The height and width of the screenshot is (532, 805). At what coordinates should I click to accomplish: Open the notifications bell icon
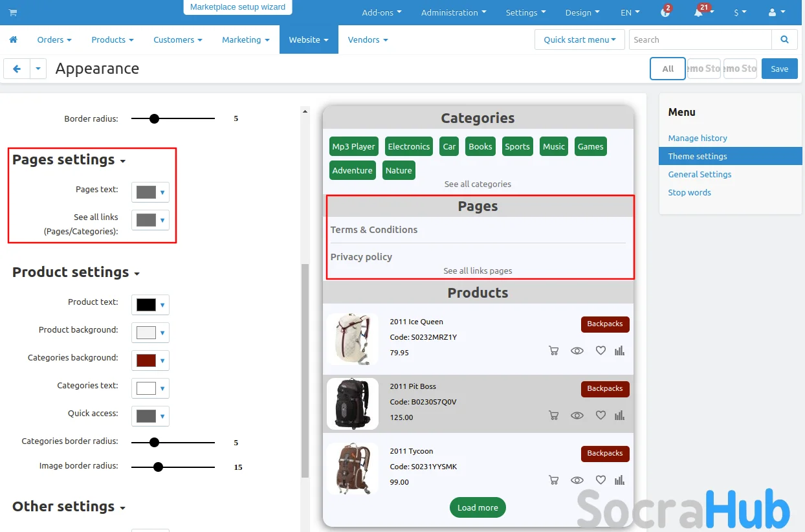click(x=698, y=13)
